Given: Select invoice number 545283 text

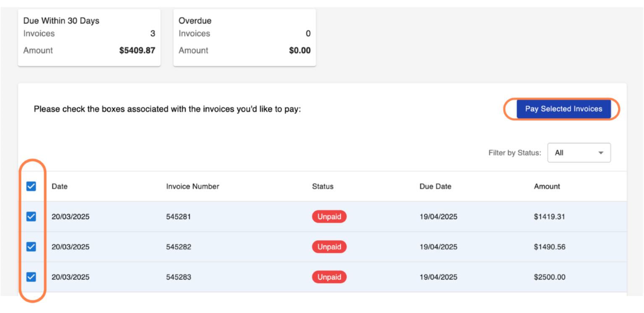Looking at the screenshot, I should (179, 277).
